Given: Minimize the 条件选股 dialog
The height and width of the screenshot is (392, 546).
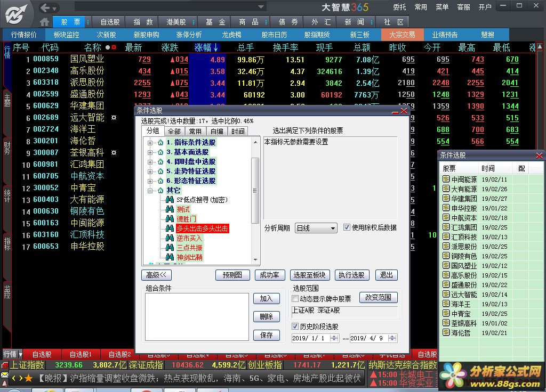Looking at the screenshot, I should tap(395, 111).
